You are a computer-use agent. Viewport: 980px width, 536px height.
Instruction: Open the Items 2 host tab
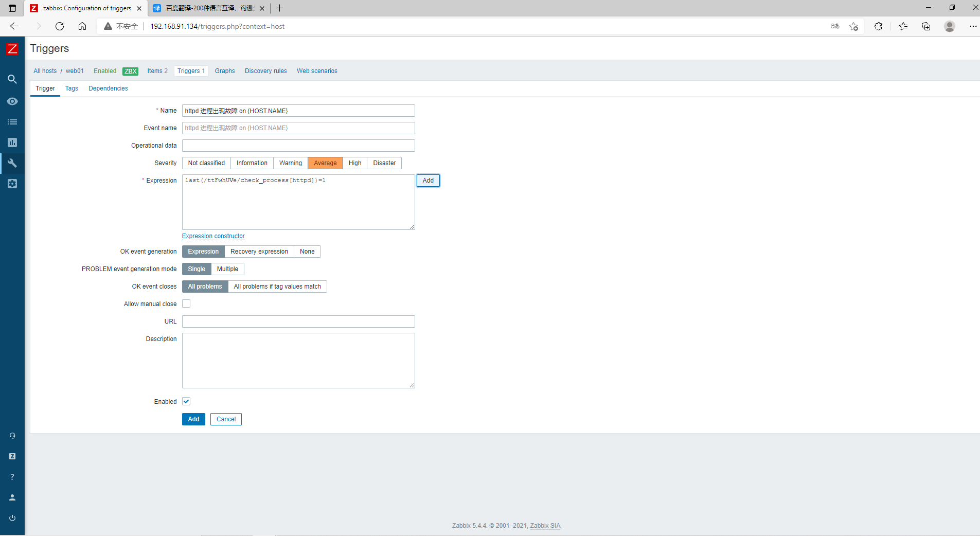coord(157,71)
